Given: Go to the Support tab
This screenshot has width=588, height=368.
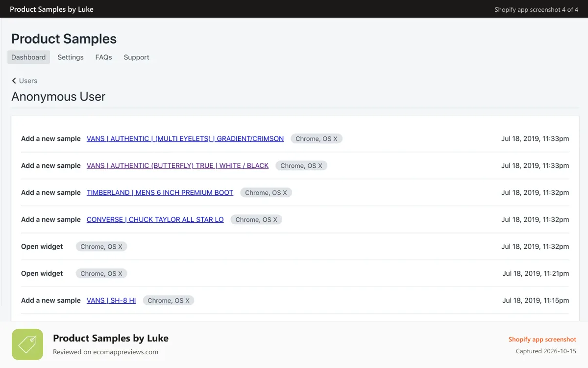Looking at the screenshot, I should [136, 57].
